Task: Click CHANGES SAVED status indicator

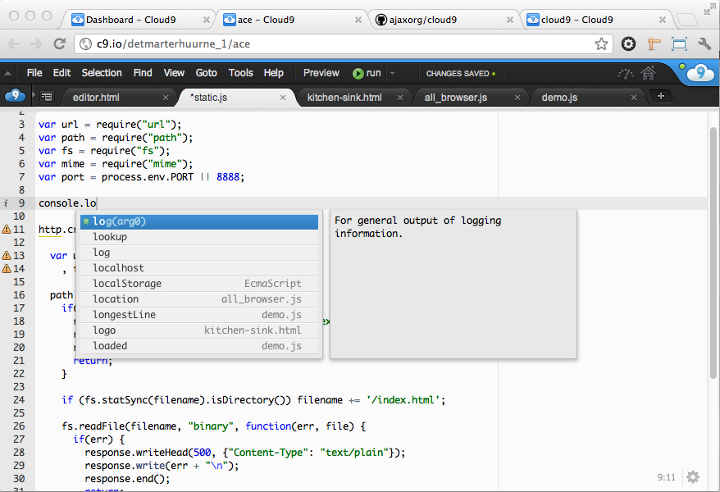Action: point(461,74)
